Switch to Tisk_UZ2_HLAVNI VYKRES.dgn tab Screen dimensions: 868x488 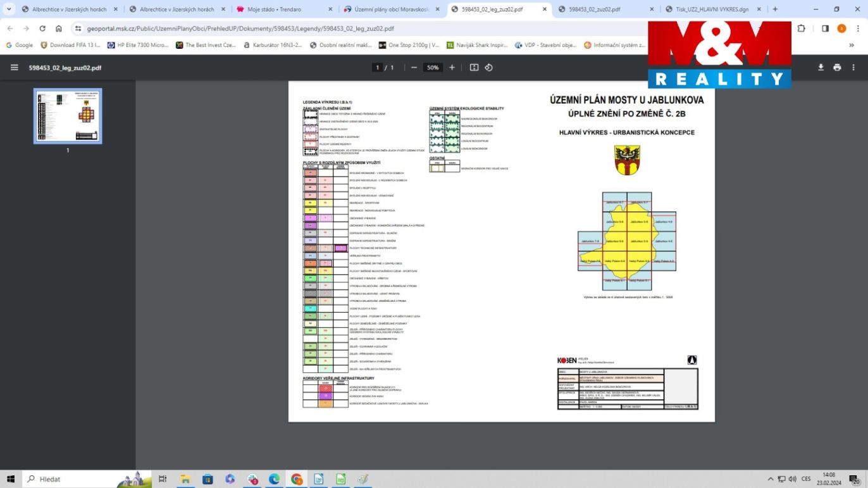pos(713,9)
